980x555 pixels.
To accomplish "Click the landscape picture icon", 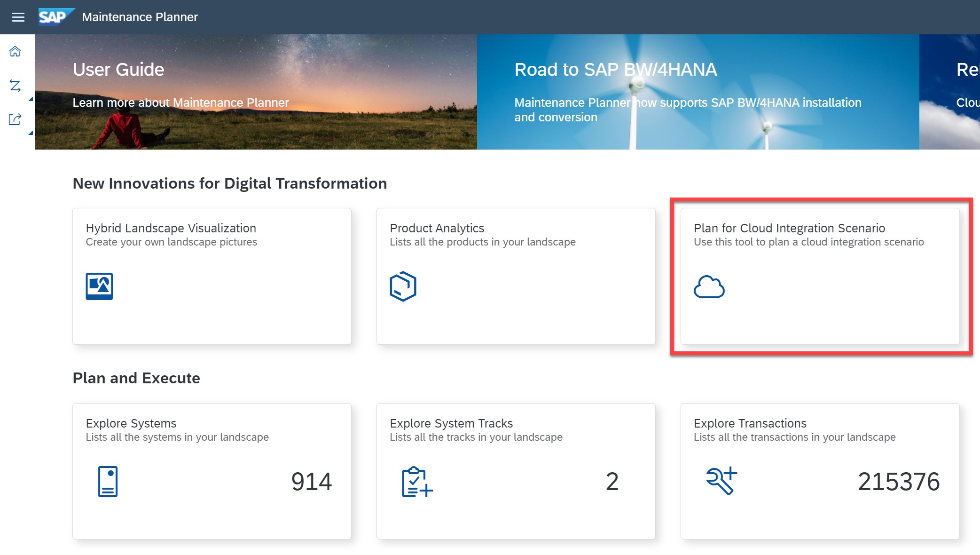I will point(99,286).
